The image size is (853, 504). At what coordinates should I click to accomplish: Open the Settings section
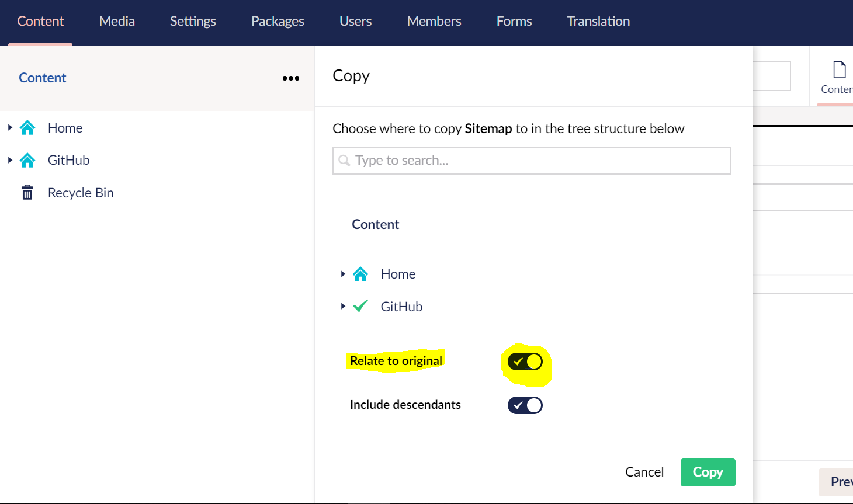pyautogui.click(x=193, y=22)
